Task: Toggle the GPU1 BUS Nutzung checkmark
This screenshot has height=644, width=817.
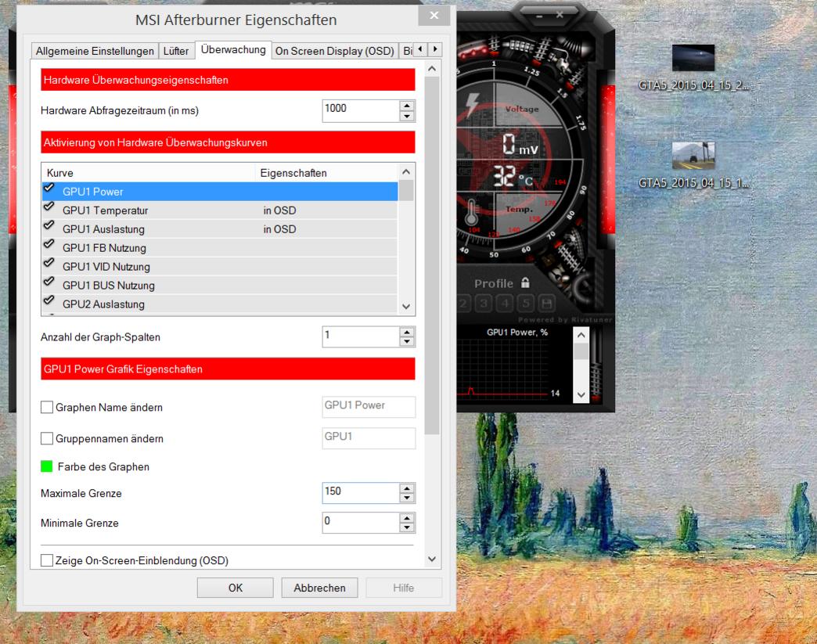Action: coord(49,282)
